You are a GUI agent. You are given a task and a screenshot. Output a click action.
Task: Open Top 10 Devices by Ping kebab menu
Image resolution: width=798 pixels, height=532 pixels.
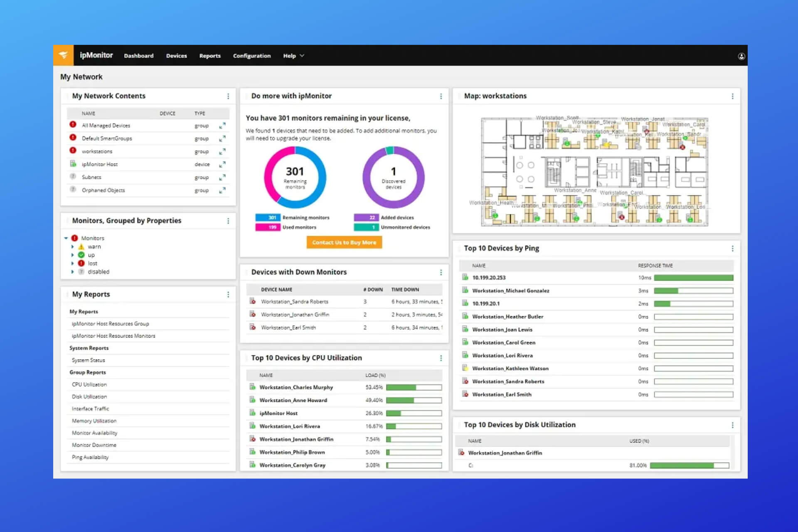click(732, 248)
